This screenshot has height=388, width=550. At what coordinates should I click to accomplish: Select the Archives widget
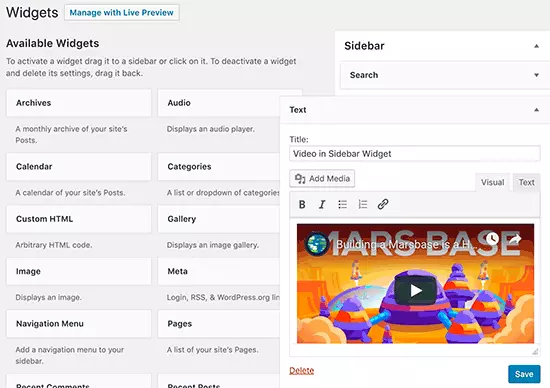pos(79,103)
